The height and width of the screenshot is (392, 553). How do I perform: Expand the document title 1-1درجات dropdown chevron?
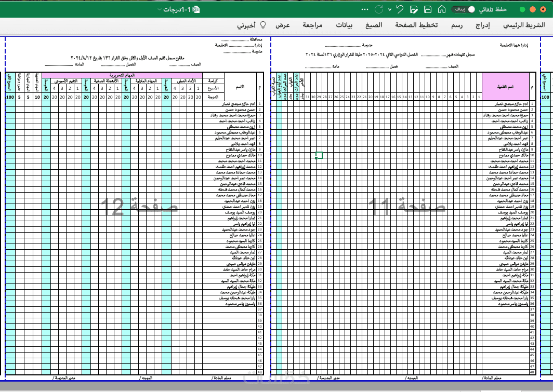160,9
